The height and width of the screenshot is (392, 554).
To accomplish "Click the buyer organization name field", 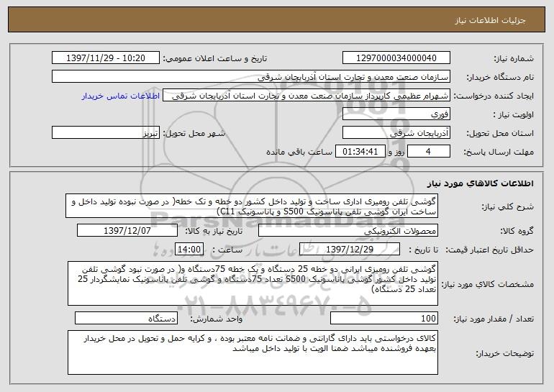I will click(x=251, y=76).
